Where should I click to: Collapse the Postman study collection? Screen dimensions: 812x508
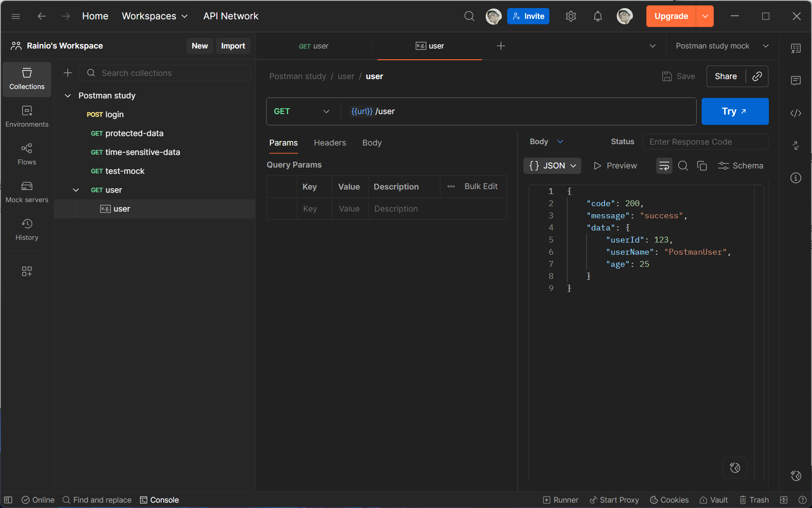(x=68, y=96)
